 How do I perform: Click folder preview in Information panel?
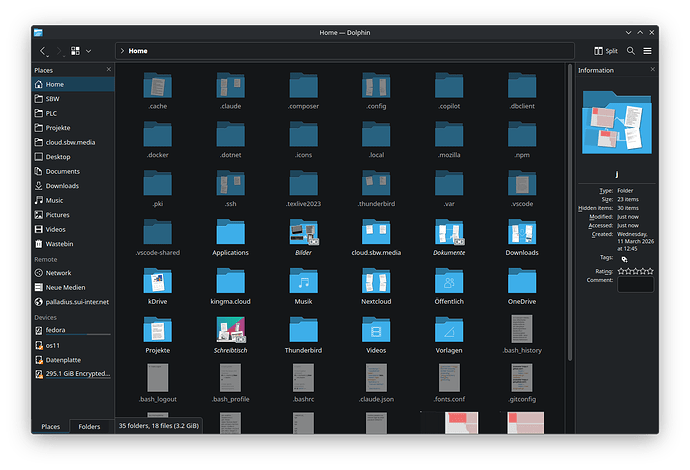click(x=617, y=122)
